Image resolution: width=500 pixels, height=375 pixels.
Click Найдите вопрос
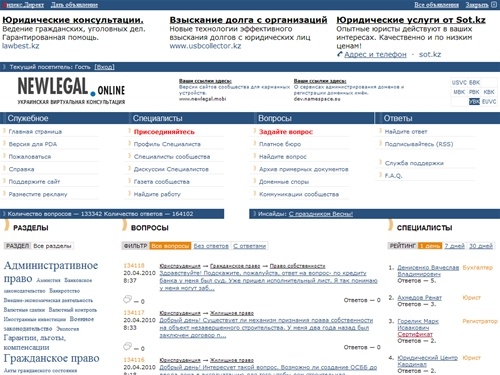(282, 157)
